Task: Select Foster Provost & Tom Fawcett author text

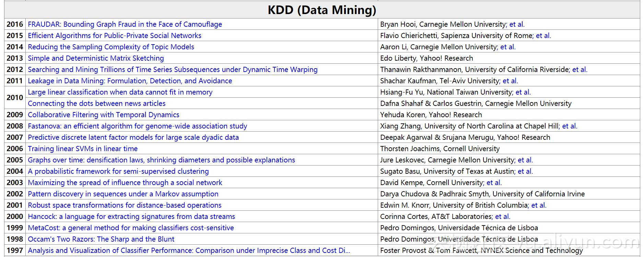Action: coord(481,250)
